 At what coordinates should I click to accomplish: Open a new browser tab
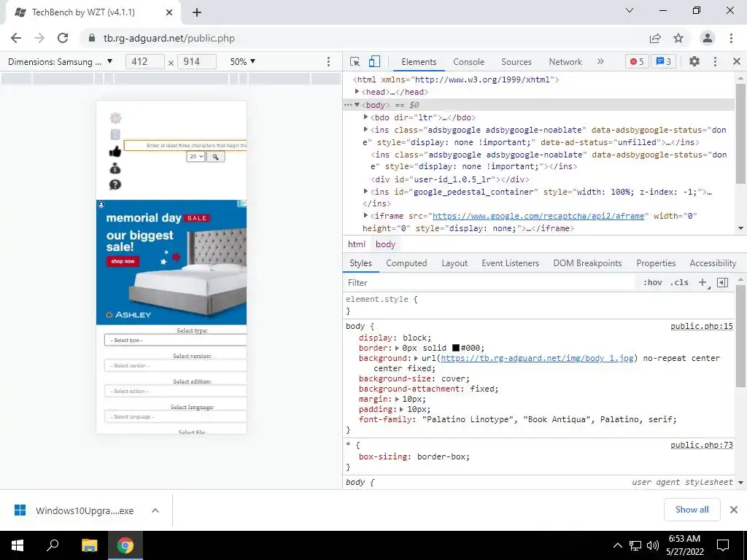(x=197, y=12)
